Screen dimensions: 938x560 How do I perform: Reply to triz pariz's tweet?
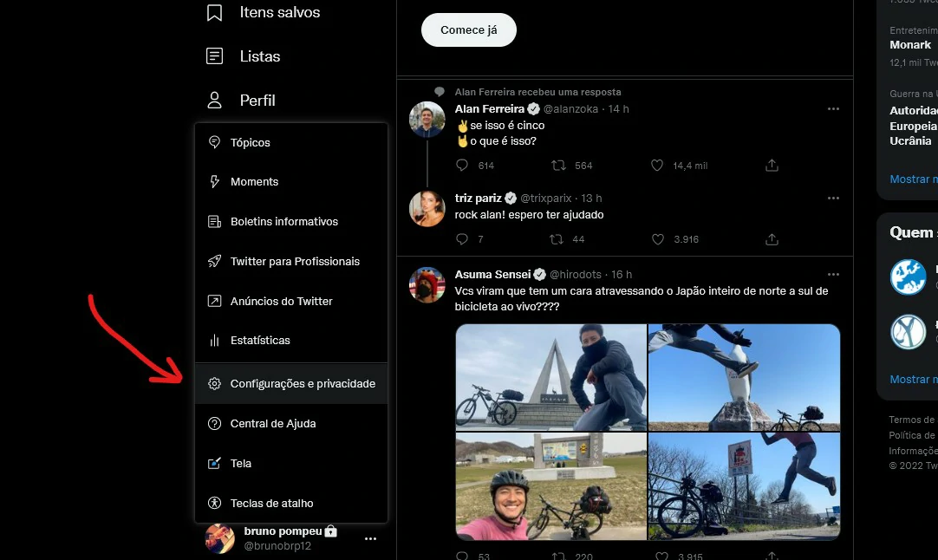click(x=462, y=239)
